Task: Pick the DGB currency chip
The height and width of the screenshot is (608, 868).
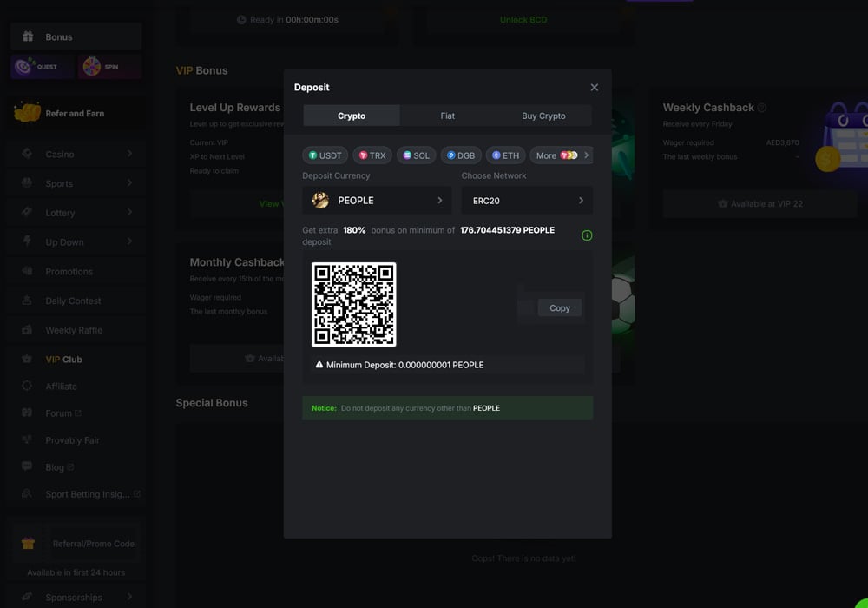Action: coord(461,155)
